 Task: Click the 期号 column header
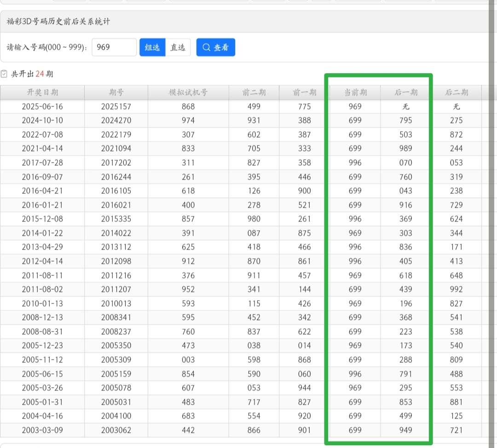tap(116, 92)
